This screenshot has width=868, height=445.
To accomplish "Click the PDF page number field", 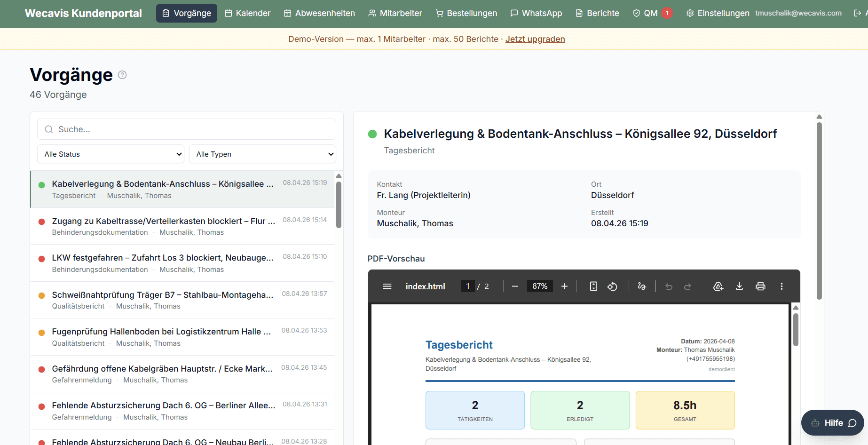I will pyautogui.click(x=467, y=286).
